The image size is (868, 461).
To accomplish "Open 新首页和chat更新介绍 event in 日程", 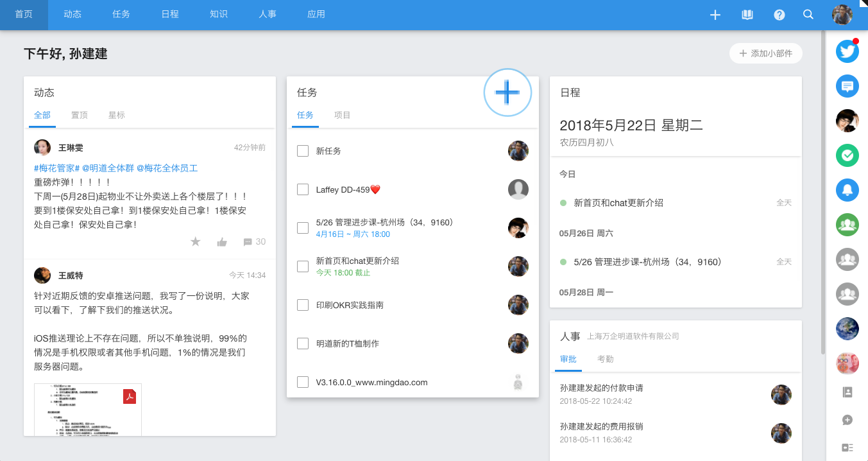I will tap(618, 203).
